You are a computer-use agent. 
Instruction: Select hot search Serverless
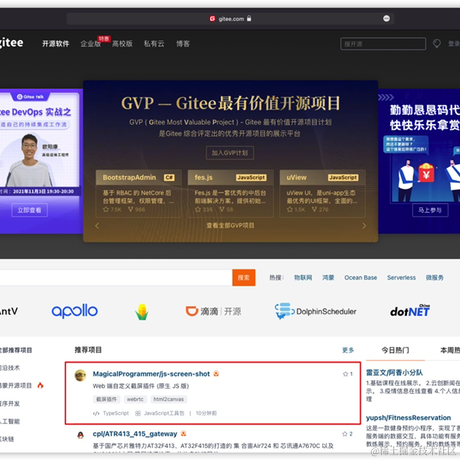(x=401, y=278)
